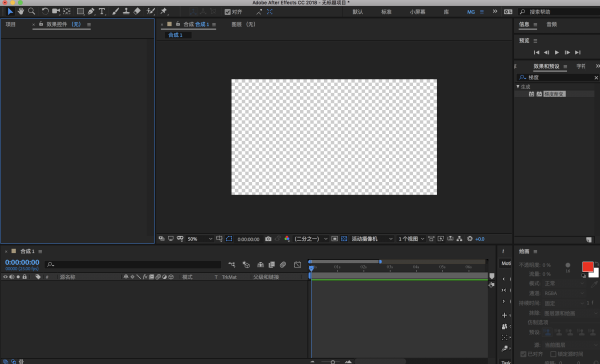Select the Hand tool
The image size is (600, 364).
[21, 11]
